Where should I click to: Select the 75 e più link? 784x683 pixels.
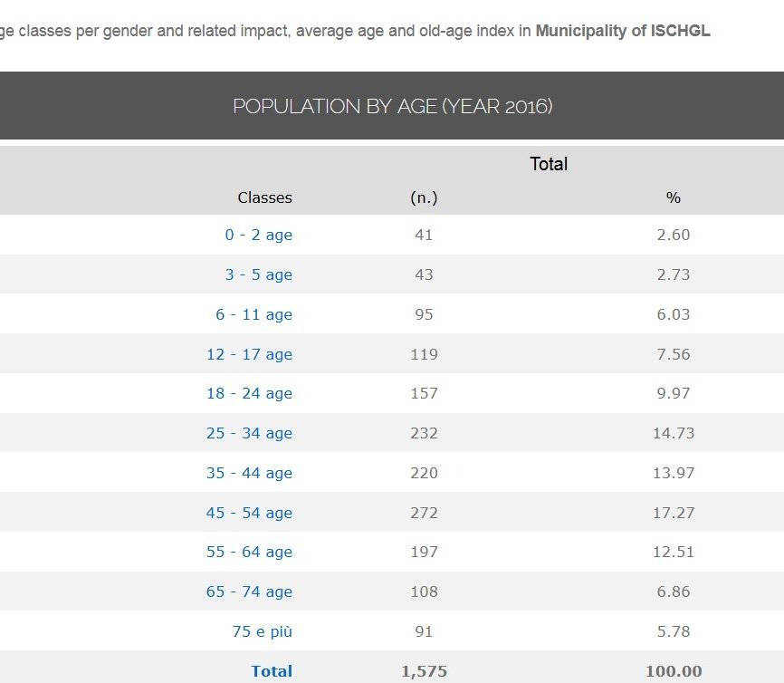pyautogui.click(x=262, y=631)
